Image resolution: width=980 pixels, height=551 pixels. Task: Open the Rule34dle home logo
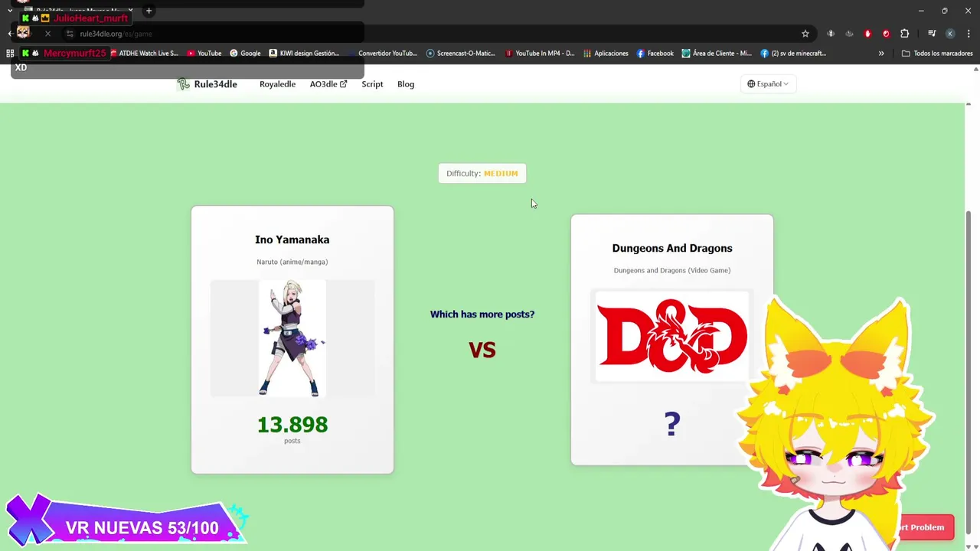[207, 84]
